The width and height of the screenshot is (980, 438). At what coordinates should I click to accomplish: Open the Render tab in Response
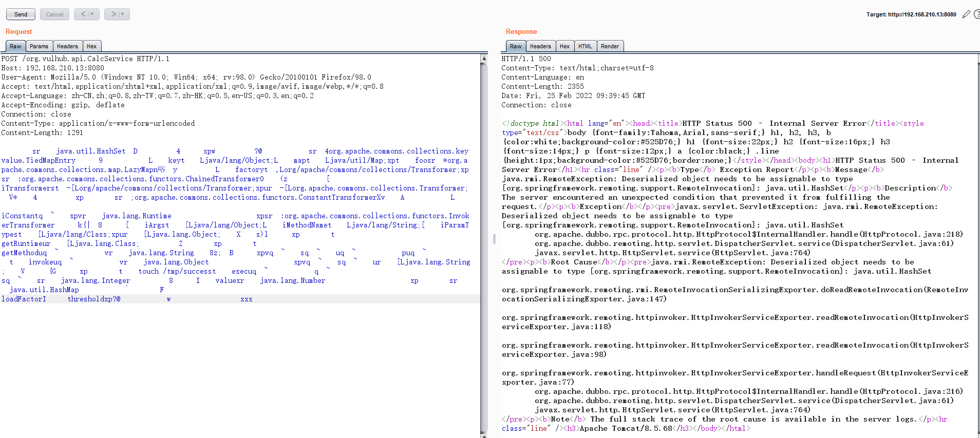coord(610,46)
